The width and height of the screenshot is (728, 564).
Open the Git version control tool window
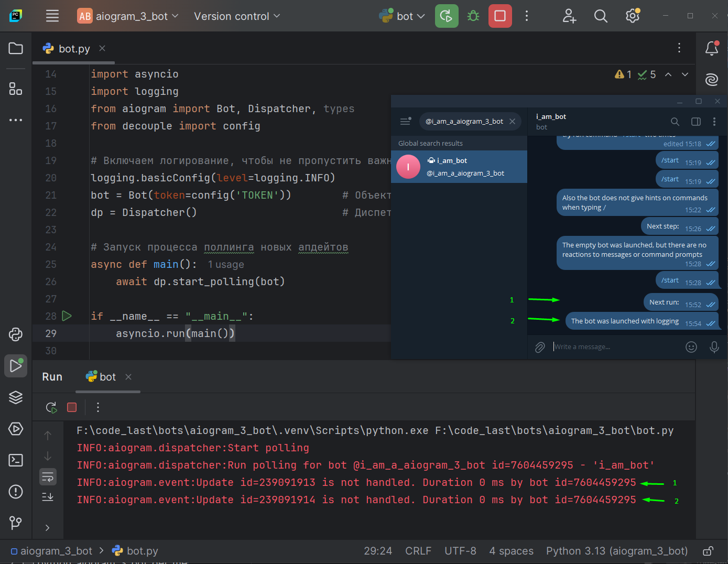[x=16, y=522]
